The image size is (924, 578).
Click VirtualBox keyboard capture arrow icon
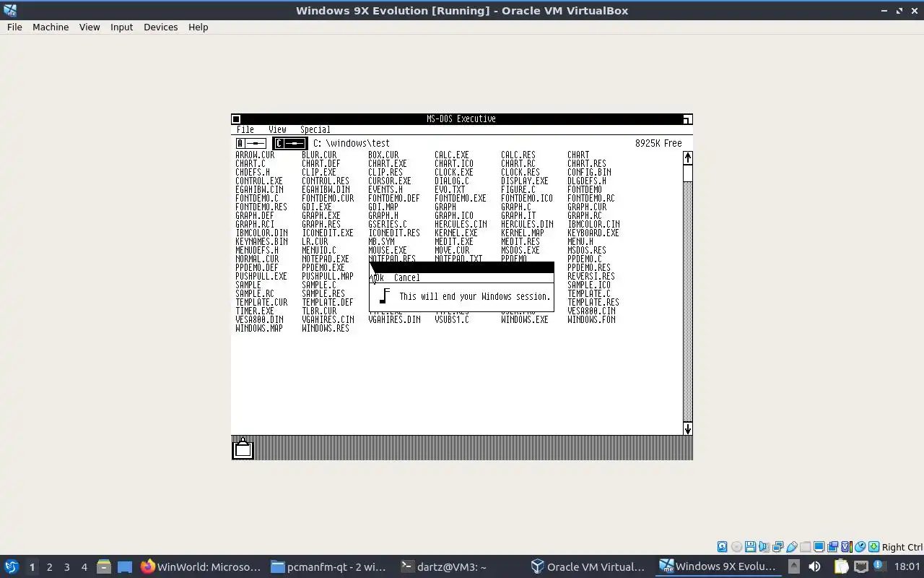click(873, 547)
